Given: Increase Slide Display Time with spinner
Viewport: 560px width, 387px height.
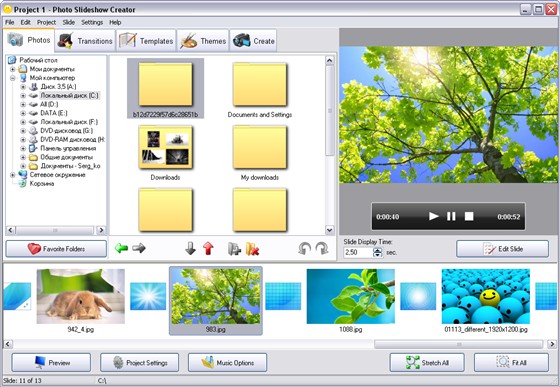Looking at the screenshot, I should [x=378, y=250].
